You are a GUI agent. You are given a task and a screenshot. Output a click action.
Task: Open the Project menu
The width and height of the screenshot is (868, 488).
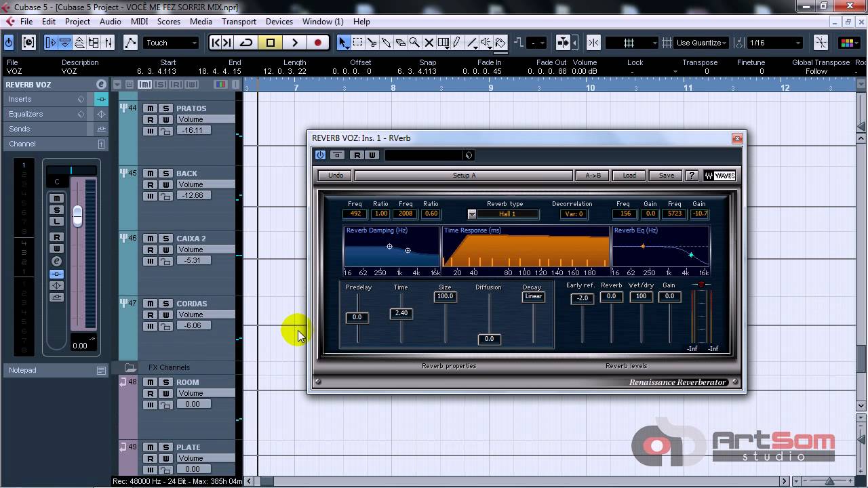(77, 22)
